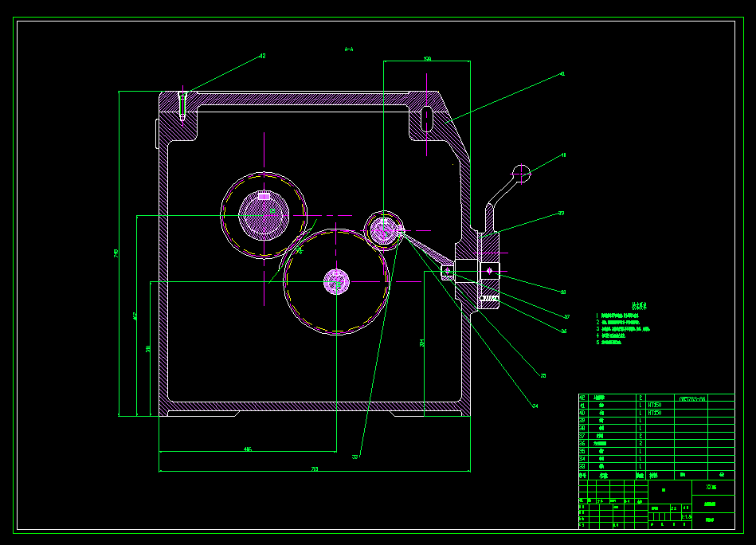This screenshot has width=756, height=545.
Task: Select balloon number 39 at its leader end
Action: tap(561, 214)
